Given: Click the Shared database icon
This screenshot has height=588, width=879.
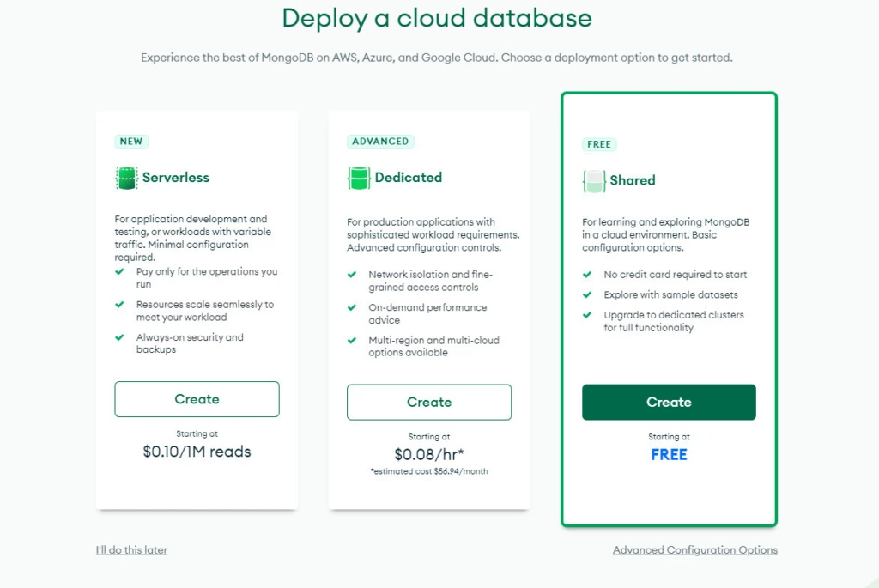Looking at the screenshot, I should pyautogui.click(x=594, y=181).
